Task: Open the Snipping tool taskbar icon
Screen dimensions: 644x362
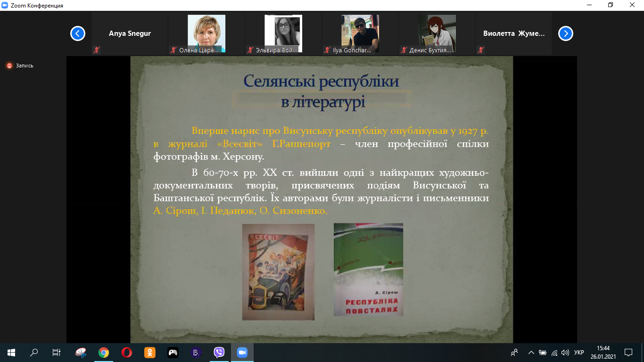Action: 81,352
